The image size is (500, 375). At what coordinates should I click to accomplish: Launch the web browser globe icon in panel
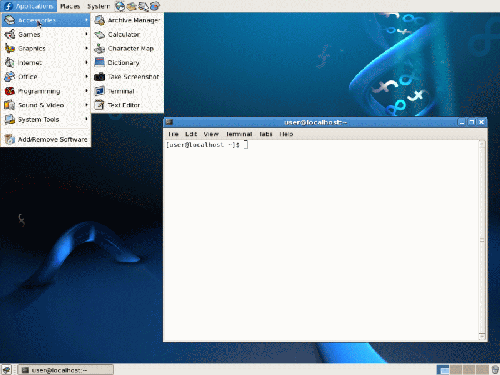point(120,6)
